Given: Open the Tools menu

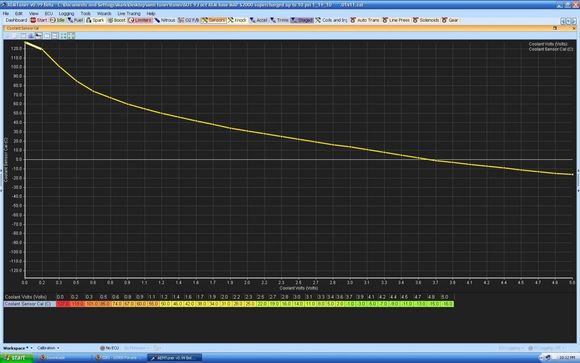Looking at the screenshot, I should (x=85, y=13).
